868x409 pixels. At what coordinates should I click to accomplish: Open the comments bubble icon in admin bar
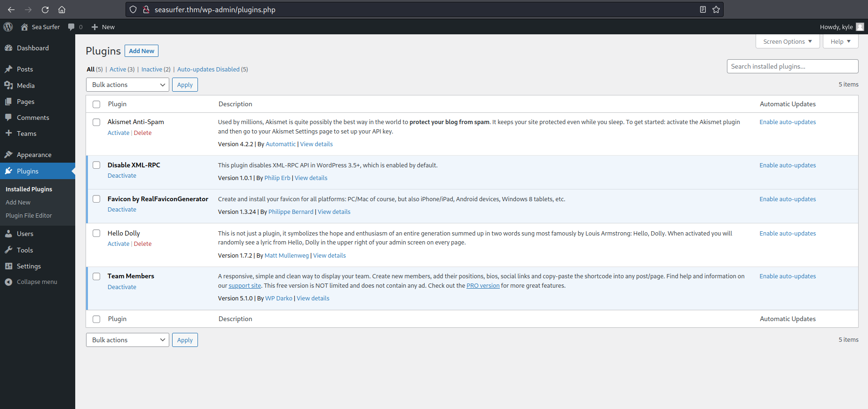71,27
